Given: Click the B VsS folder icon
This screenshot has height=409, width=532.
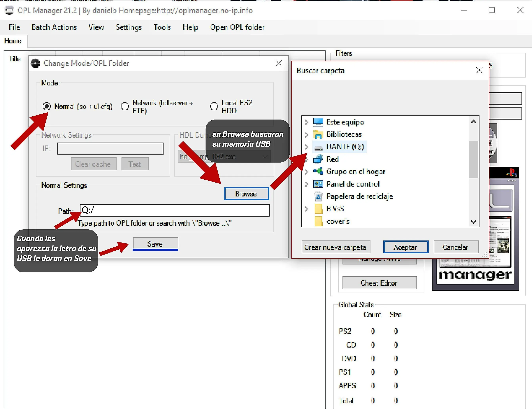Looking at the screenshot, I should point(318,209).
